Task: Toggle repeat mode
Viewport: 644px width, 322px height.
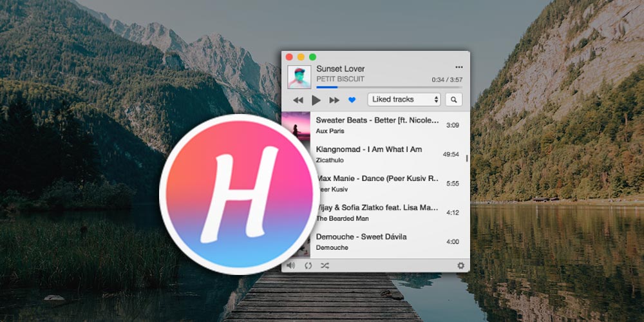Action: (x=308, y=266)
